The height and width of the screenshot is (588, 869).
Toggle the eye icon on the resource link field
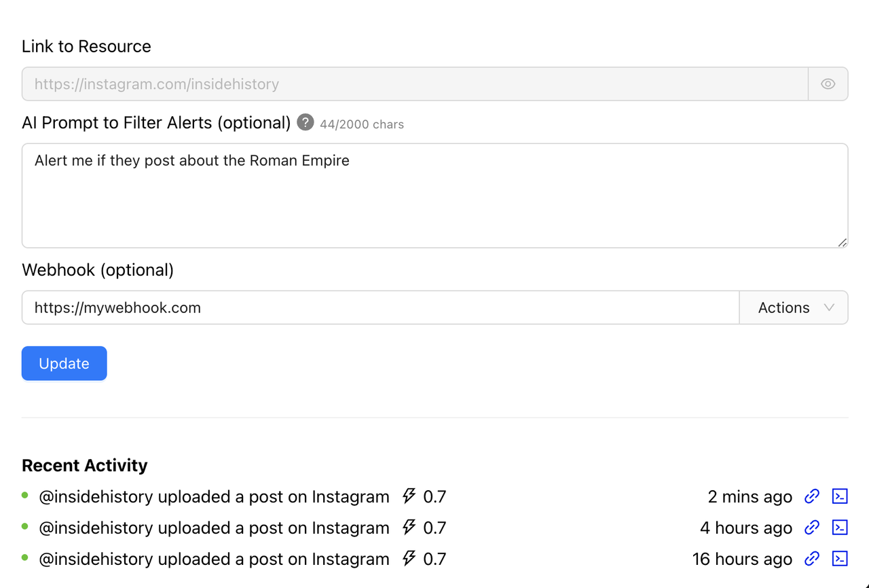click(828, 84)
